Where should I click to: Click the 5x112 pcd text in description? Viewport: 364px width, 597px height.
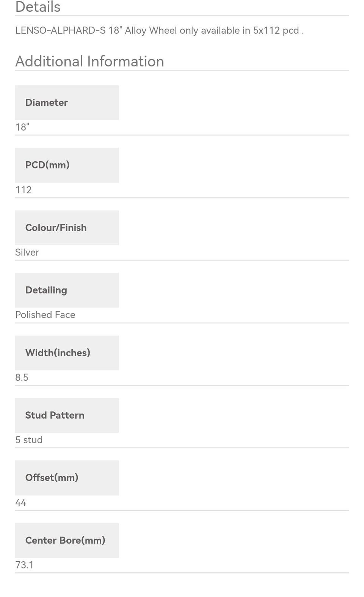pyautogui.click(x=276, y=30)
